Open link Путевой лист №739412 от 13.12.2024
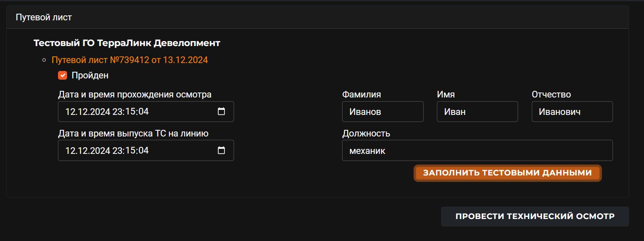The width and height of the screenshot is (644, 241). [x=130, y=60]
